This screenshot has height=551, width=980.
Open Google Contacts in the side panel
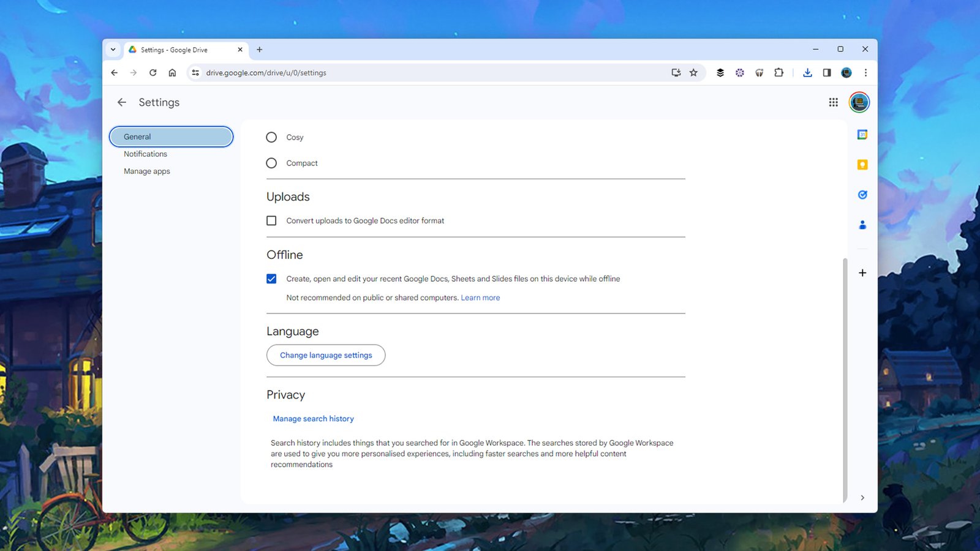[862, 225]
